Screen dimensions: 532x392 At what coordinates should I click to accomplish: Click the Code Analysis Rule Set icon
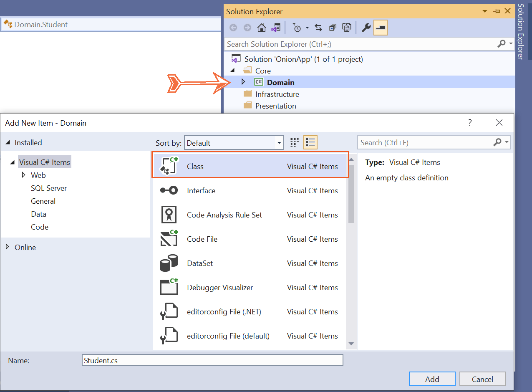(169, 215)
